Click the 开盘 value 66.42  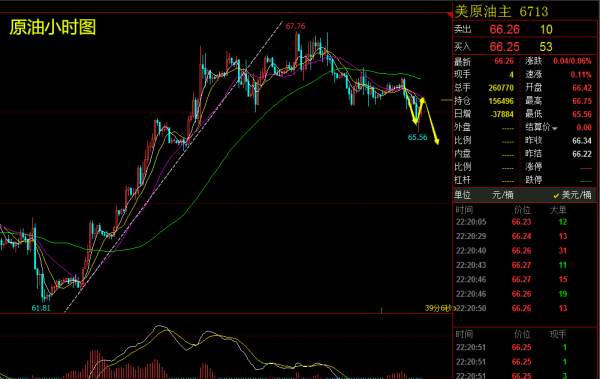(582, 88)
